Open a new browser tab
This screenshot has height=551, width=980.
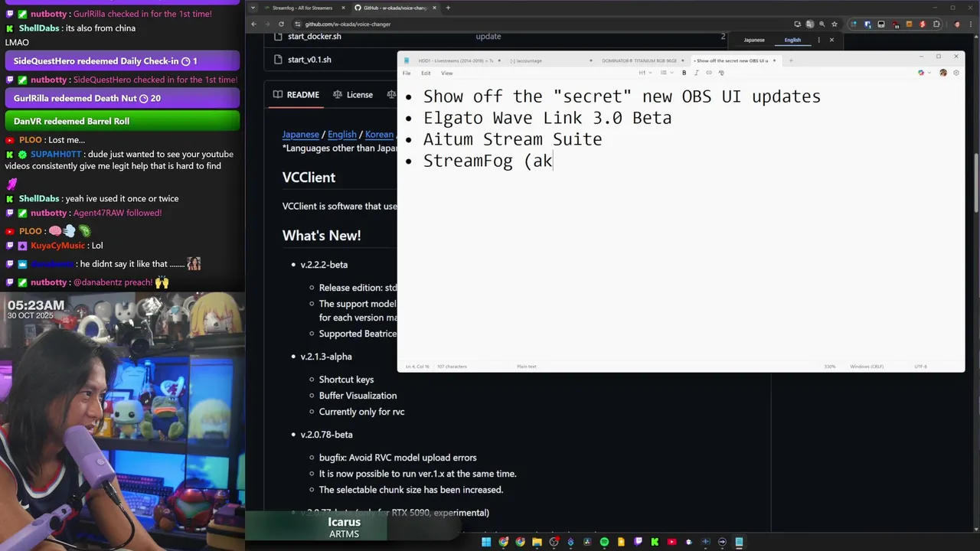tap(448, 8)
